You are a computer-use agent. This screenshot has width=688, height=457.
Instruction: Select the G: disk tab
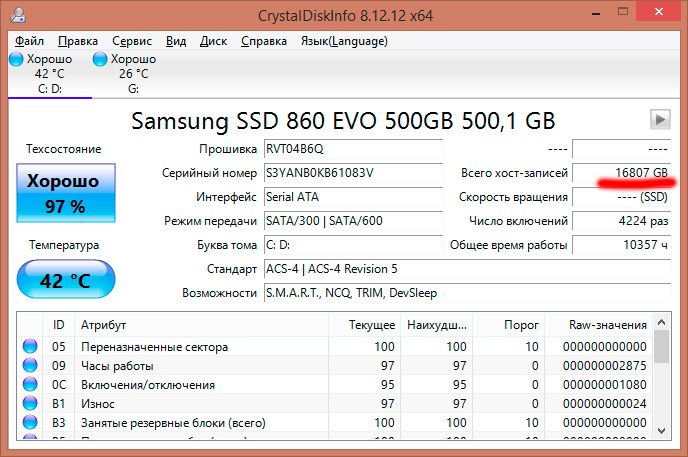[133, 74]
